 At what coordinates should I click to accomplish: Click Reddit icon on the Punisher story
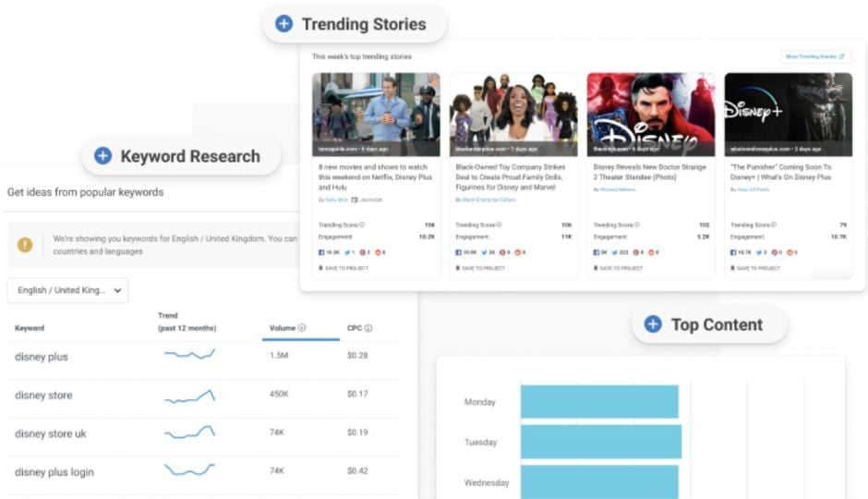790,252
